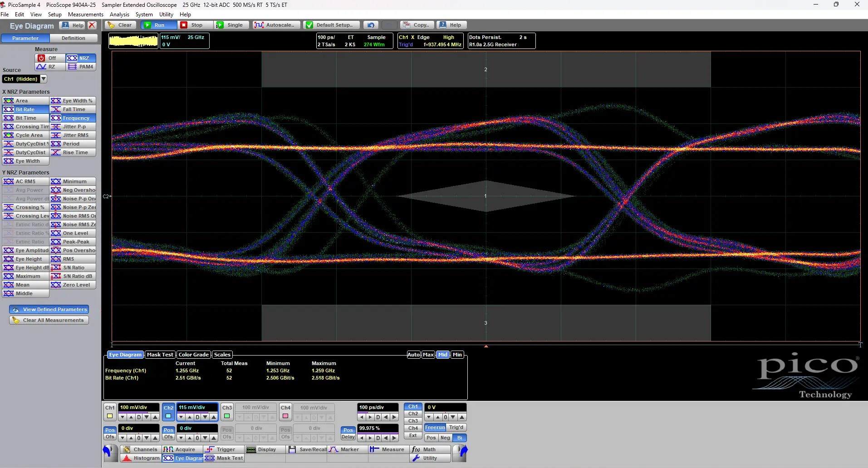
Task: Open the Analysis menu
Action: click(x=119, y=14)
